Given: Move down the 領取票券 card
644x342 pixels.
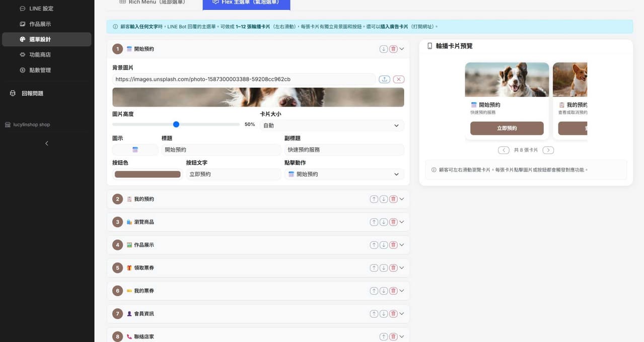Looking at the screenshot, I should pyautogui.click(x=383, y=268).
